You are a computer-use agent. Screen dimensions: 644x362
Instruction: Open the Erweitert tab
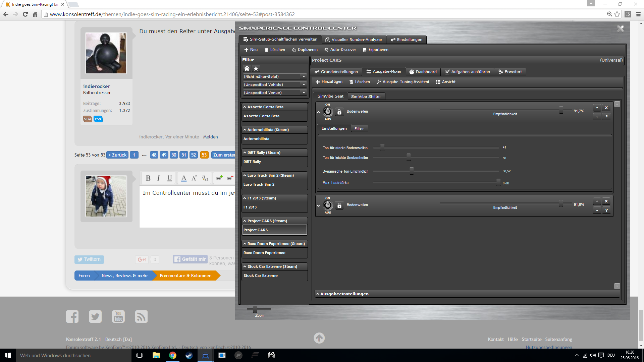pos(510,72)
